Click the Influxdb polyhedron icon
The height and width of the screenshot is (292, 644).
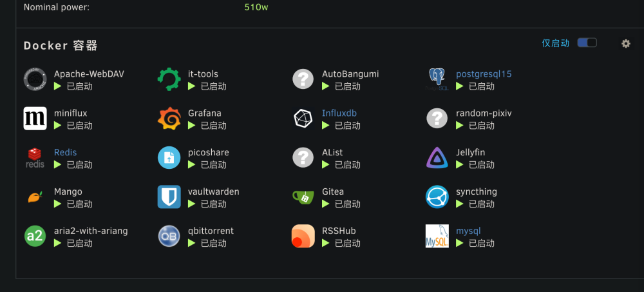[x=303, y=119]
